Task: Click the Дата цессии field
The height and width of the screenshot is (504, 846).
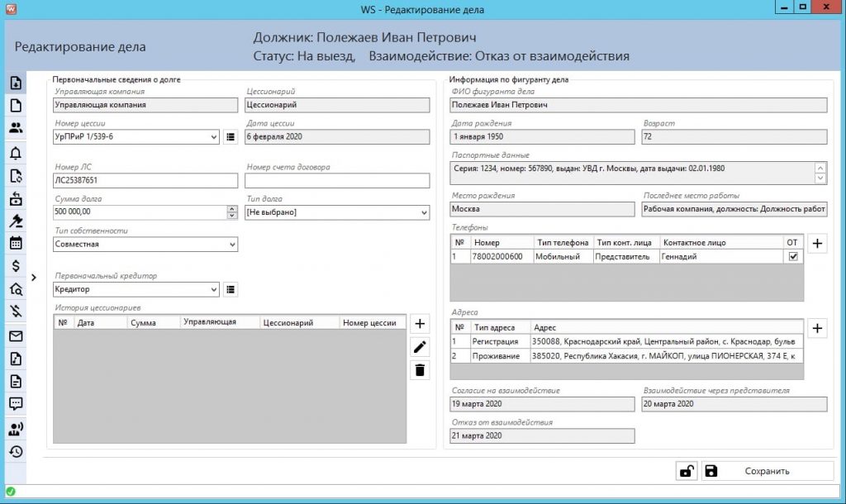Action: click(x=337, y=136)
